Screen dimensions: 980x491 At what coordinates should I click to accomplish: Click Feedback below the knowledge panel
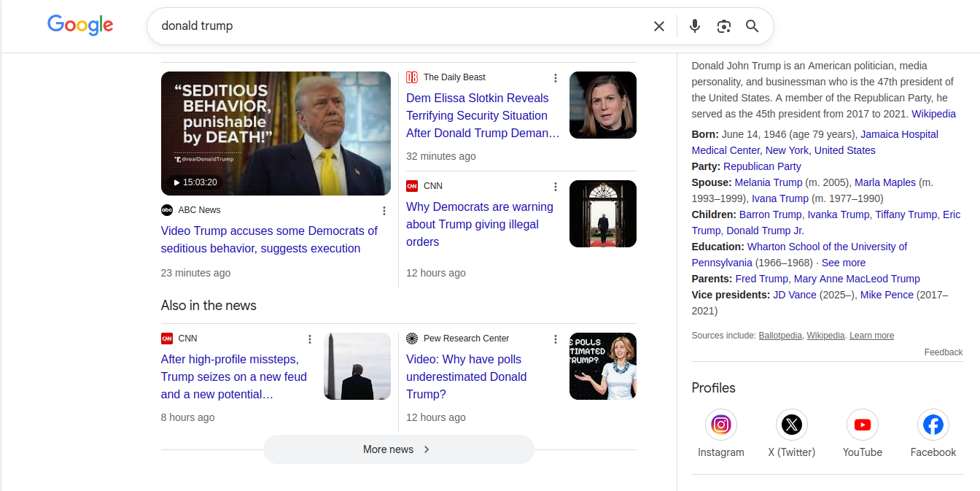pos(943,352)
